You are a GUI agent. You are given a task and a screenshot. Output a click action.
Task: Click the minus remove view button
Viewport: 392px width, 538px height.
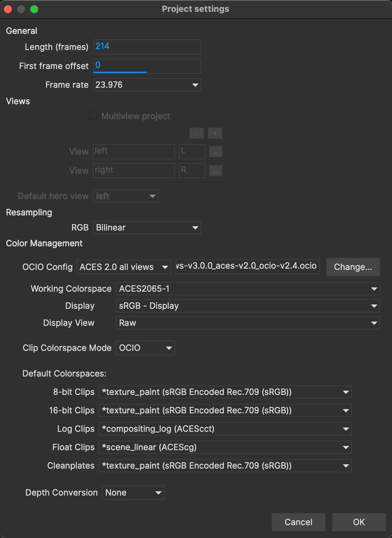click(197, 134)
